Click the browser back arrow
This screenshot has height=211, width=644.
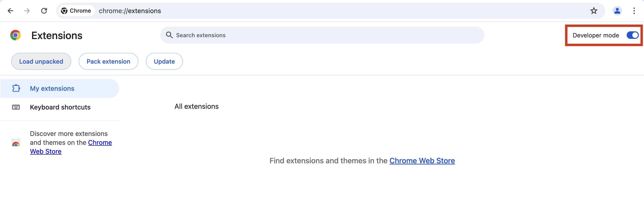pyautogui.click(x=11, y=11)
